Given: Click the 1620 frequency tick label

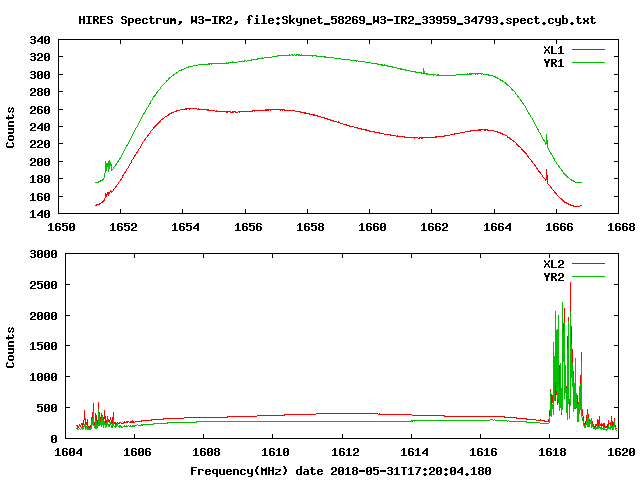Looking at the screenshot, I should pyautogui.click(x=621, y=452).
